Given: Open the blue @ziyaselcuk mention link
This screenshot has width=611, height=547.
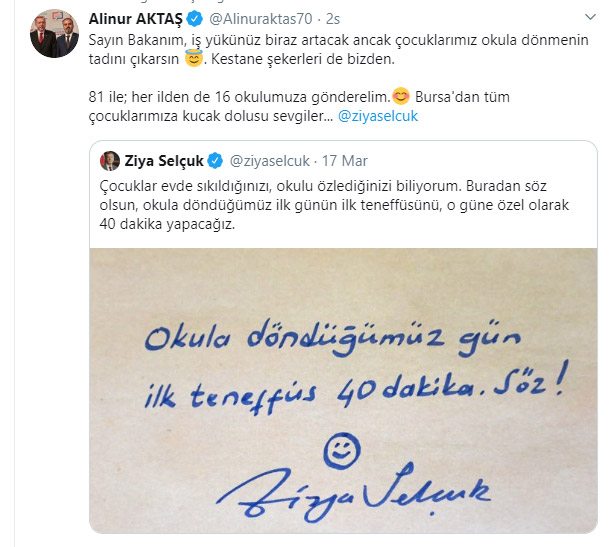Looking at the screenshot, I should point(378,116).
